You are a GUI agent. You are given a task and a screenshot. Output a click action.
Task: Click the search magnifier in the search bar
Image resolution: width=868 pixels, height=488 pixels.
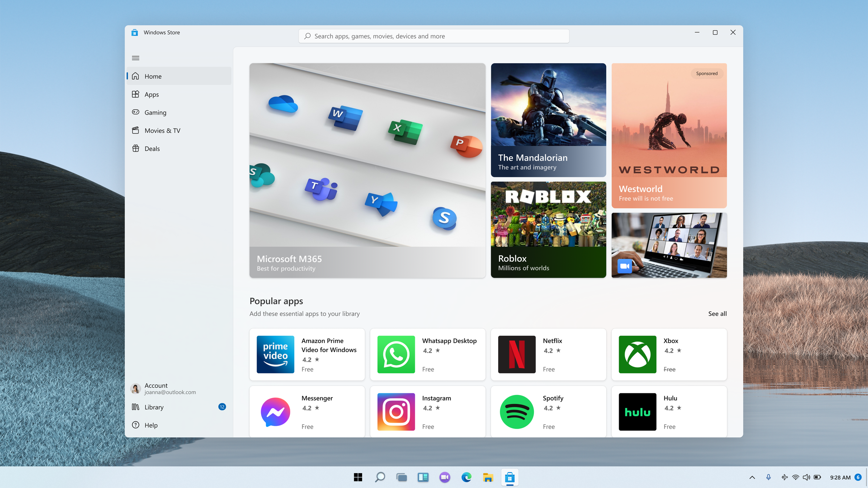tap(307, 36)
